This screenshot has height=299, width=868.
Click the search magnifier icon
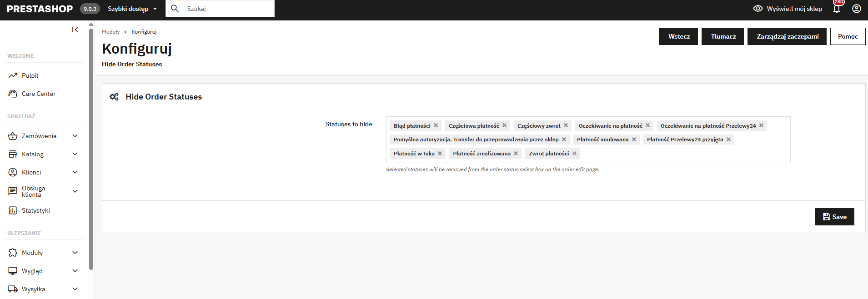[x=175, y=9]
